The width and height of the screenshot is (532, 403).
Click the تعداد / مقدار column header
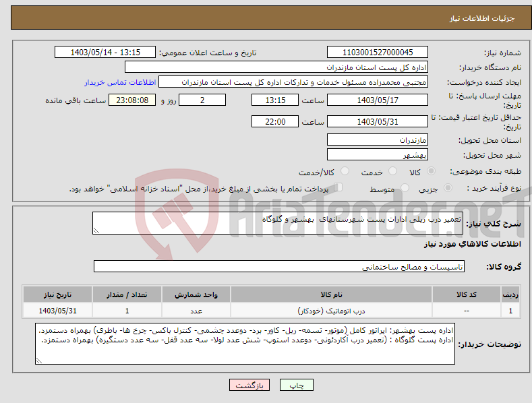point(127,294)
